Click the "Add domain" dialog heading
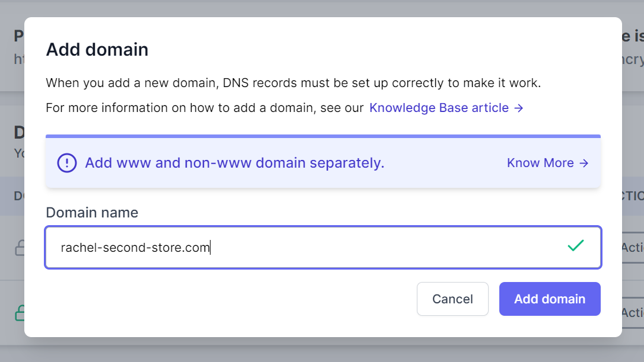The image size is (644, 362). point(97,49)
